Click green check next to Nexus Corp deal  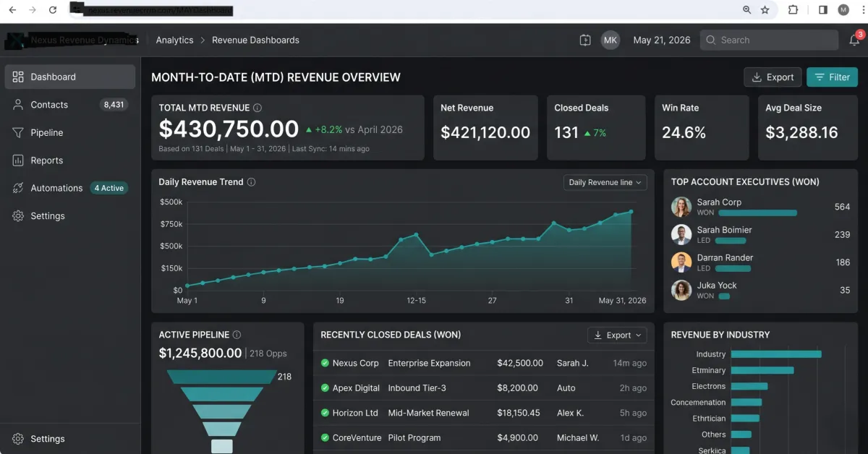point(325,363)
